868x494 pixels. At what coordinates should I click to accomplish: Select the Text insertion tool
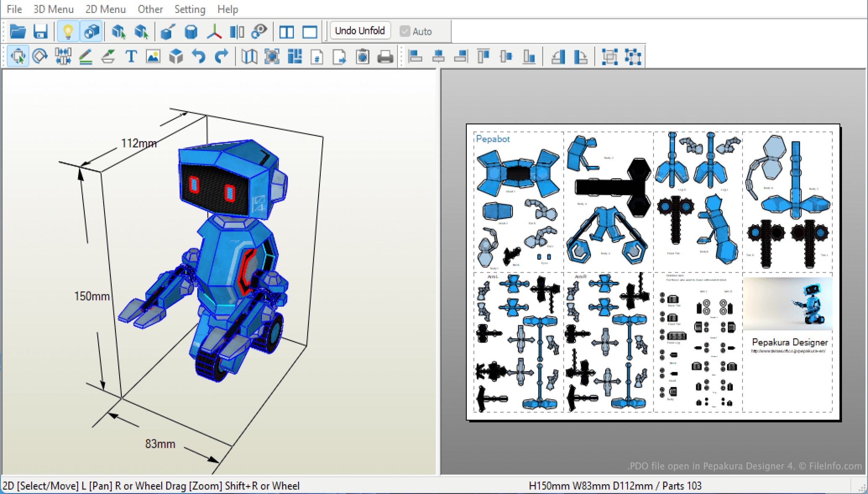131,56
